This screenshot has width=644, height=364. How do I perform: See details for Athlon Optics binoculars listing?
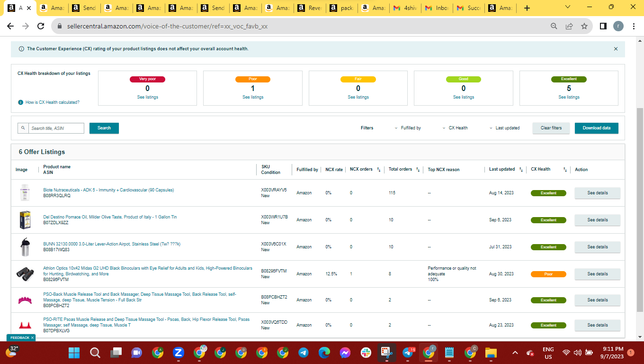(x=598, y=274)
